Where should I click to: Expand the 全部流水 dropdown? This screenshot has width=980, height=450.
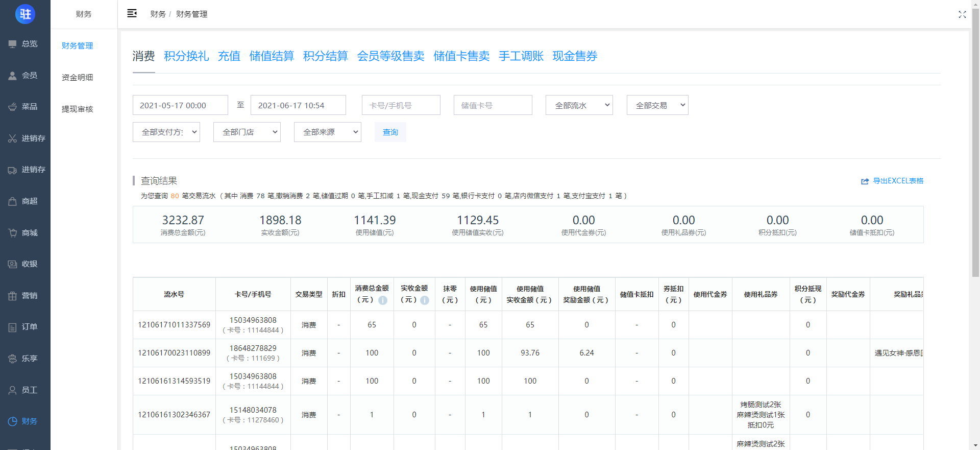click(x=579, y=105)
